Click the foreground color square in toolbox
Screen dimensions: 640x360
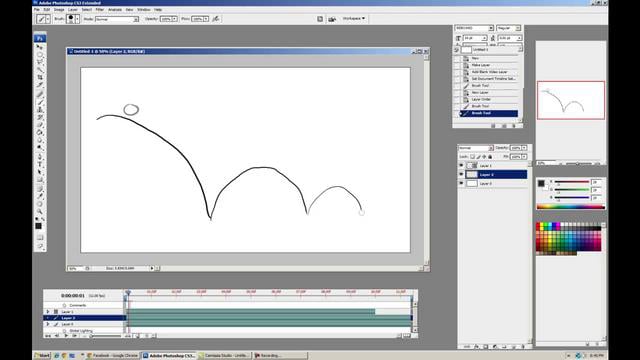coord(38,226)
